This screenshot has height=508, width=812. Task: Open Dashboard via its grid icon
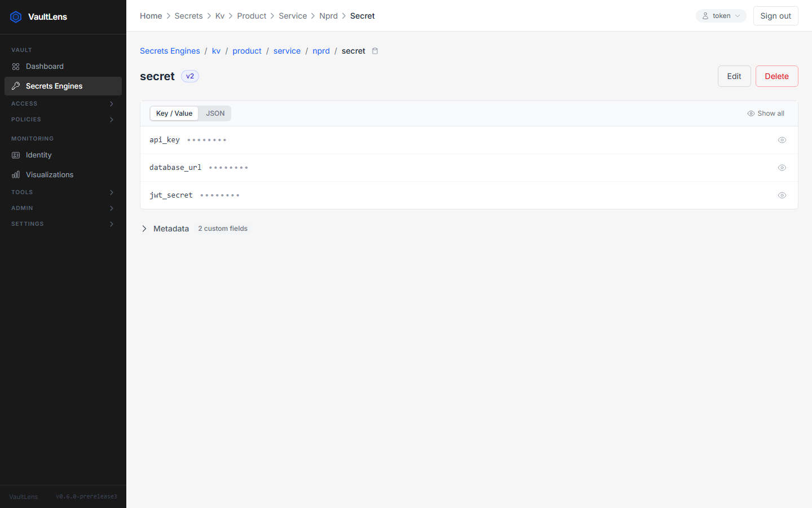pyautogui.click(x=16, y=67)
